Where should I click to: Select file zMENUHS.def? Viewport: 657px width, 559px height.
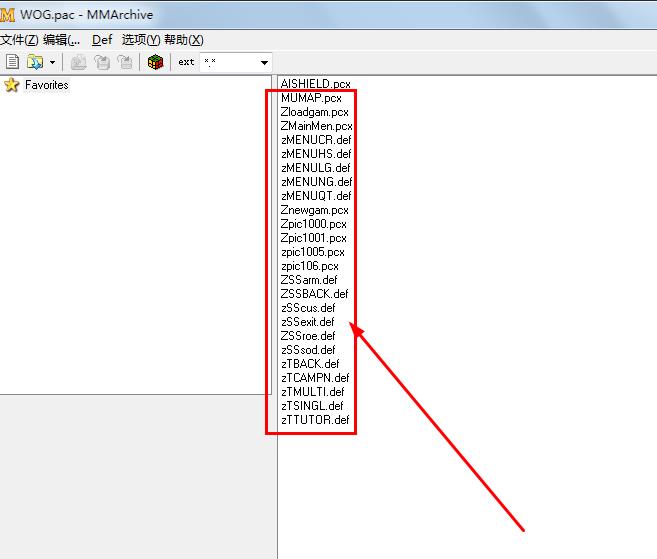click(x=316, y=154)
